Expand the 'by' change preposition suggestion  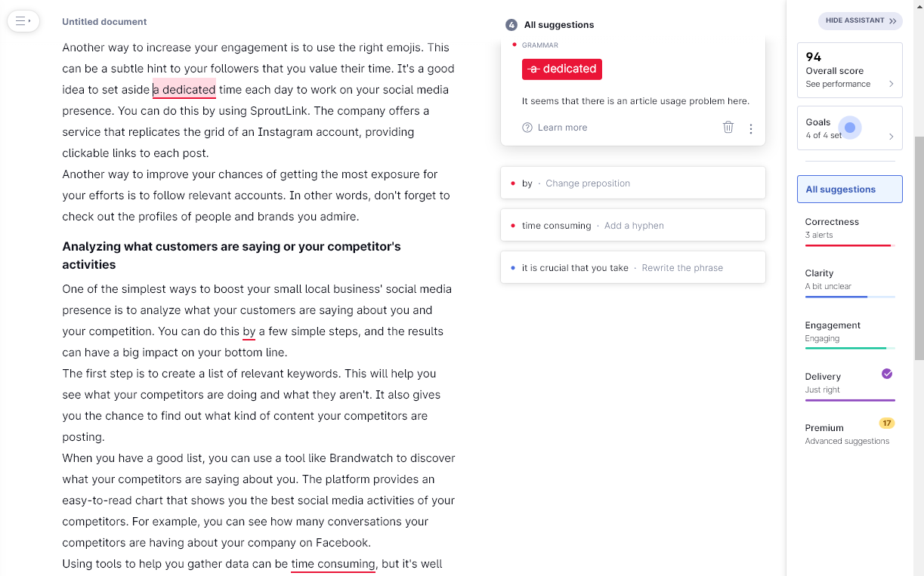[633, 183]
